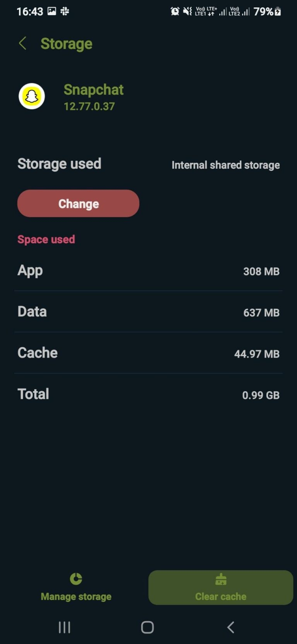Open recent apps navigation button

click(64, 627)
